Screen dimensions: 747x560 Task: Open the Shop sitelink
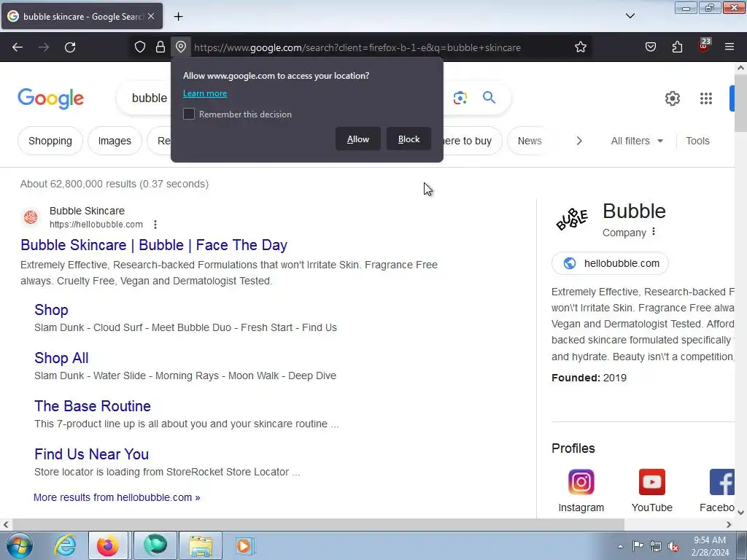[51, 310]
